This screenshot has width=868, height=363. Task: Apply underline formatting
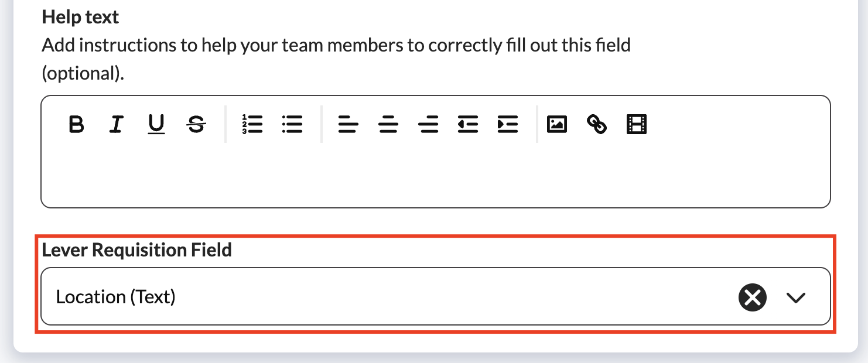[156, 124]
